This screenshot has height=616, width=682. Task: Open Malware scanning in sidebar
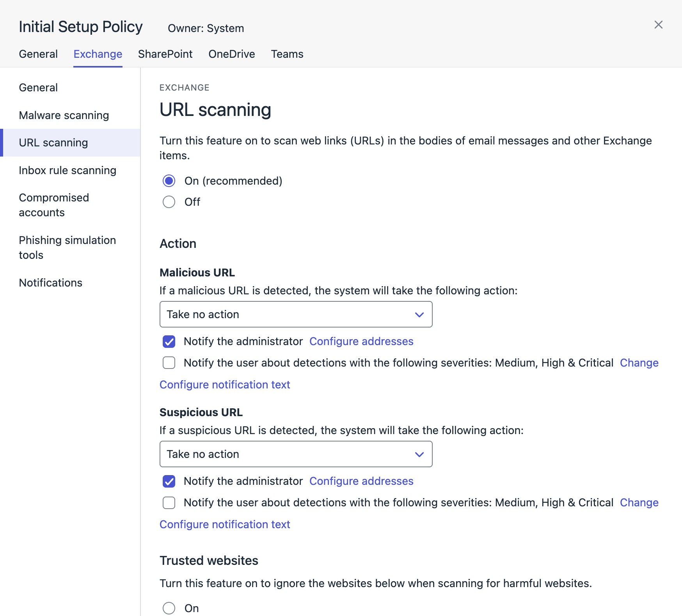click(64, 115)
